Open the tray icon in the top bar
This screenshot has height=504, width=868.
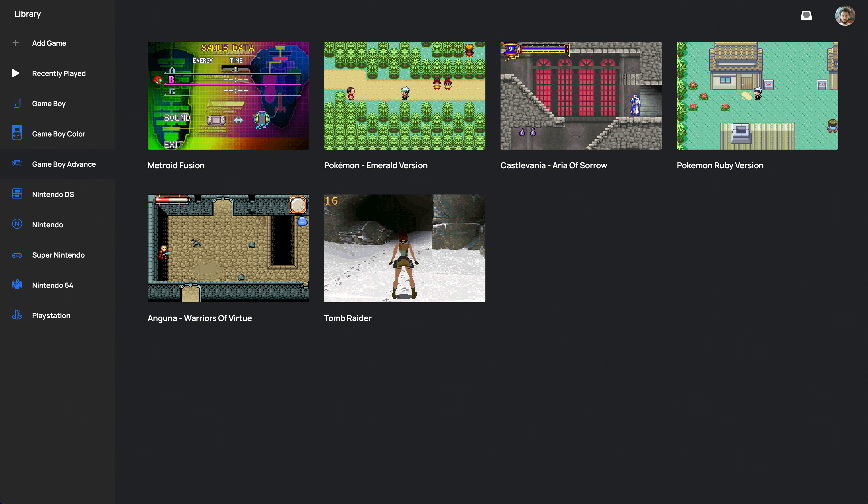click(806, 15)
